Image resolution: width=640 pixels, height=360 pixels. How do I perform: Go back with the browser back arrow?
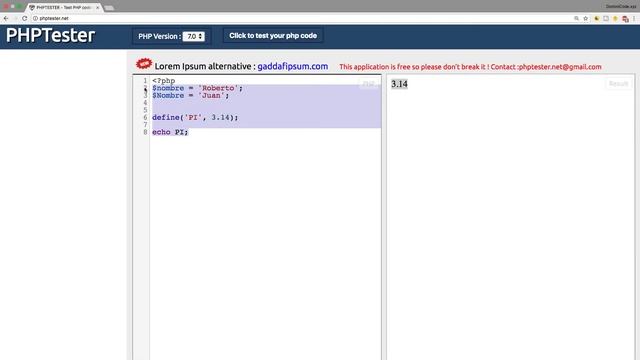[6, 18]
